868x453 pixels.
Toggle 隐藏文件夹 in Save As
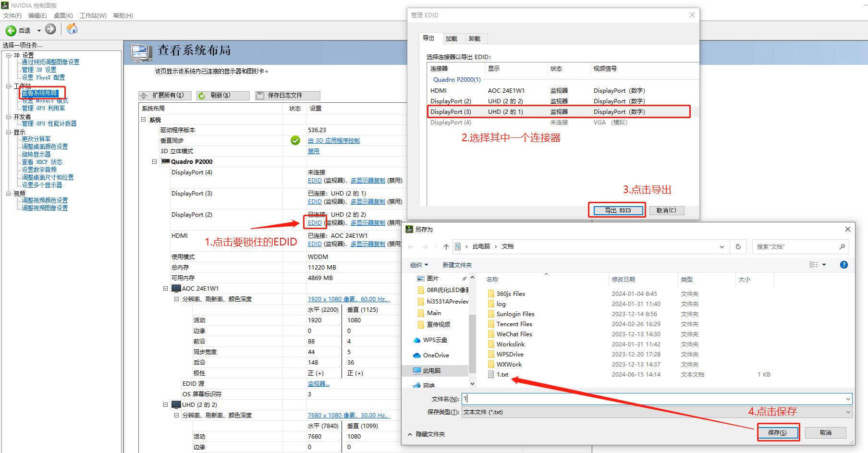click(427, 434)
